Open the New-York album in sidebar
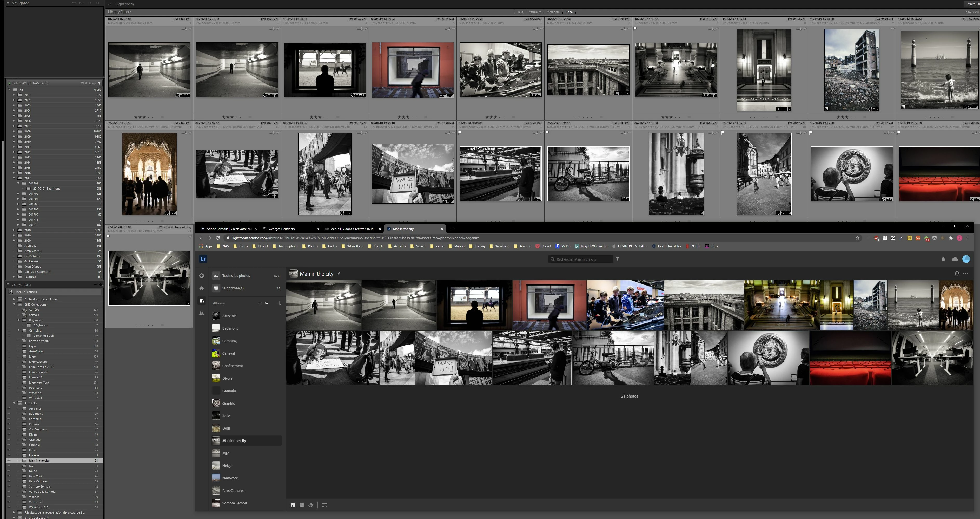 click(230, 478)
